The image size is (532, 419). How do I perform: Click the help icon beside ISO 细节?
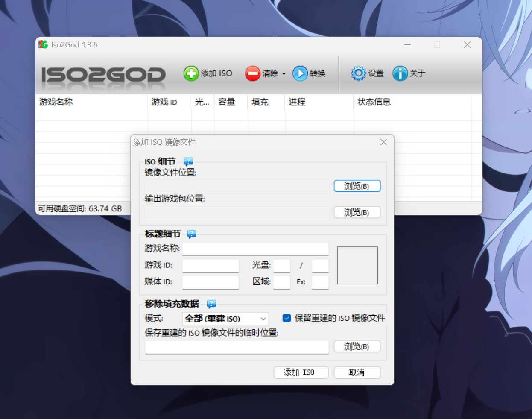click(x=188, y=161)
